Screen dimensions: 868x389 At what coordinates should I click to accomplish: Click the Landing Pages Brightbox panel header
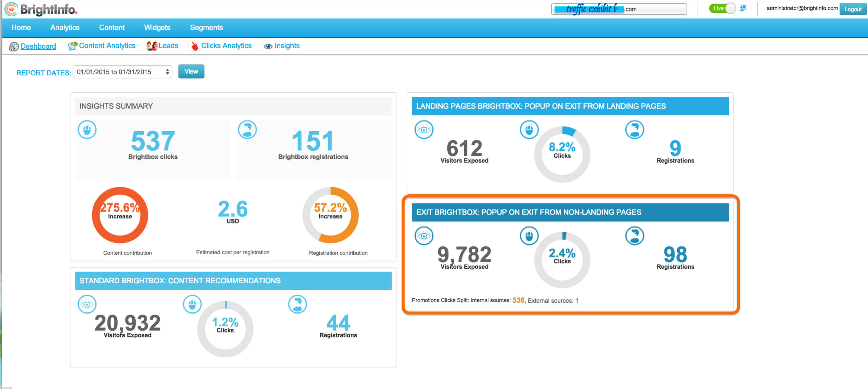[570, 106]
